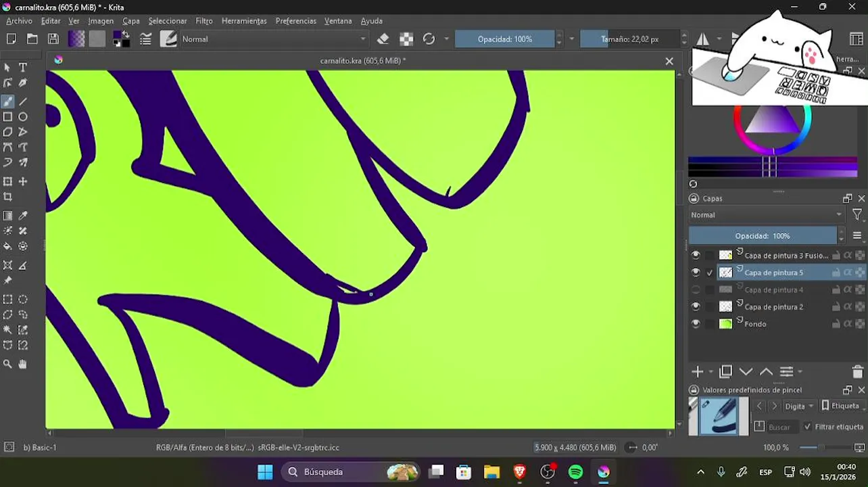Show hidden layer Capa de pintura 4
868x487 pixels.
[x=696, y=289]
